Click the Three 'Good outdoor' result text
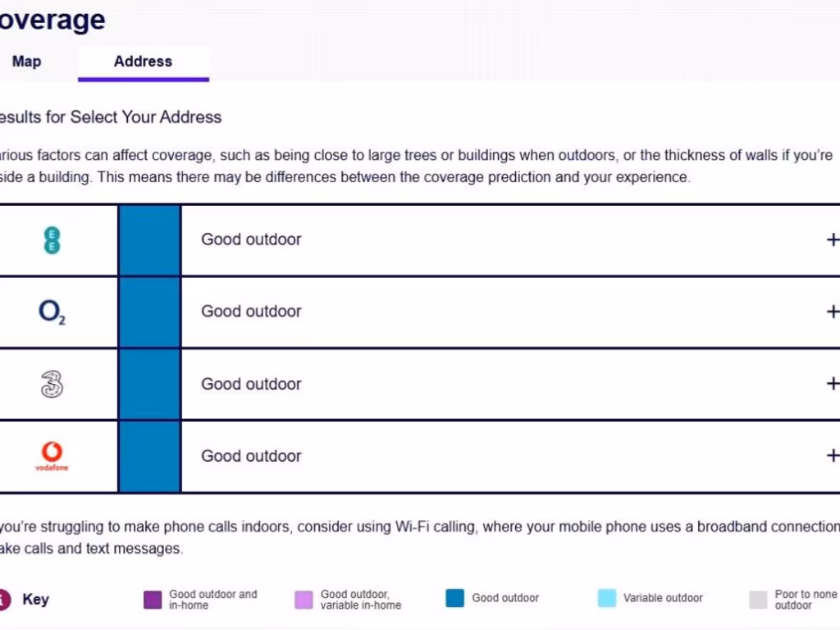The width and height of the screenshot is (840, 630). (x=251, y=384)
